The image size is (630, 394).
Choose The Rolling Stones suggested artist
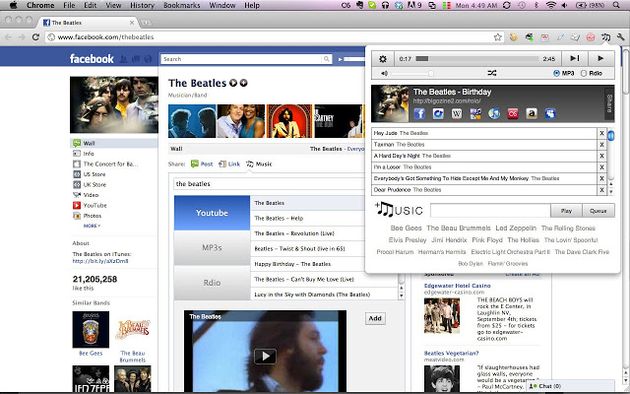[x=568, y=228]
